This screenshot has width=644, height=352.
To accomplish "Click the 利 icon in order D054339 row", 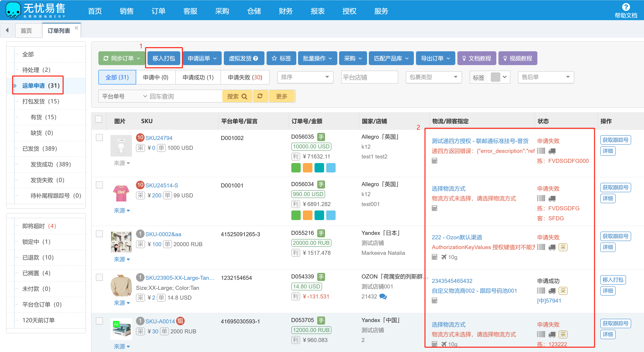I will (296, 297).
